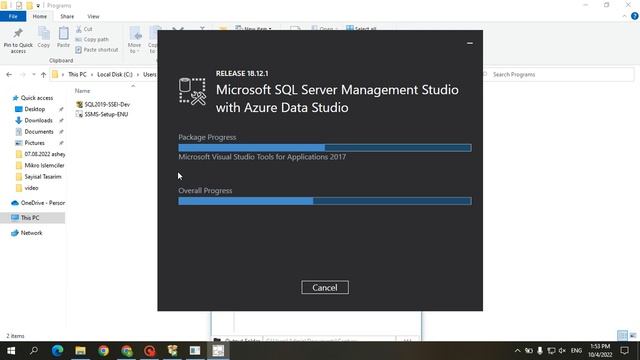This screenshot has height=360, width=640.
Task: Switch to the Share ribbon tab
Action: 67,16
